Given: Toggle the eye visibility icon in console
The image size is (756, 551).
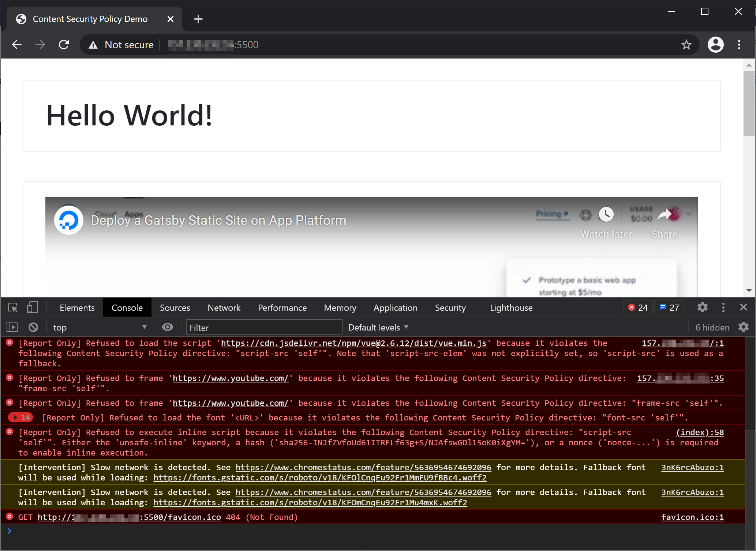Looking at the screenshot, I should click(167, 327).
